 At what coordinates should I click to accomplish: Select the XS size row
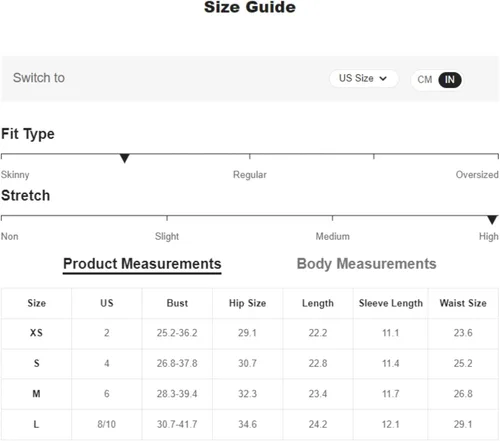250,333
